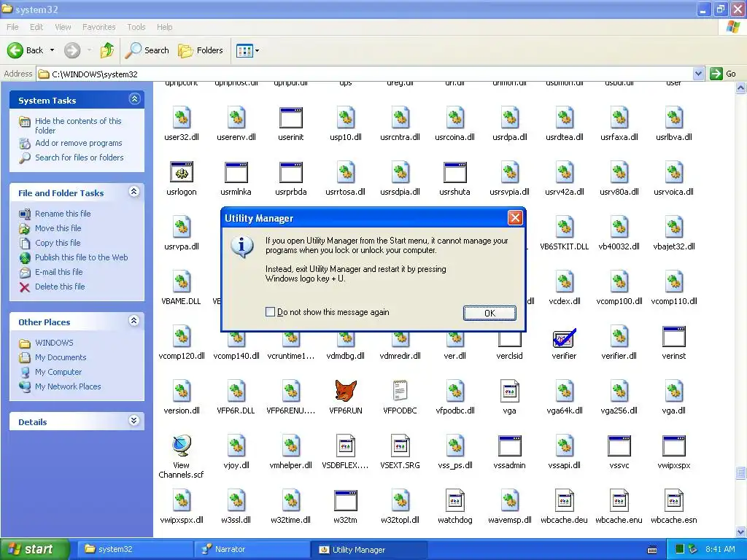Click 'Add or remove programs' link
This screenshot has height=560, width=747.
78,143
